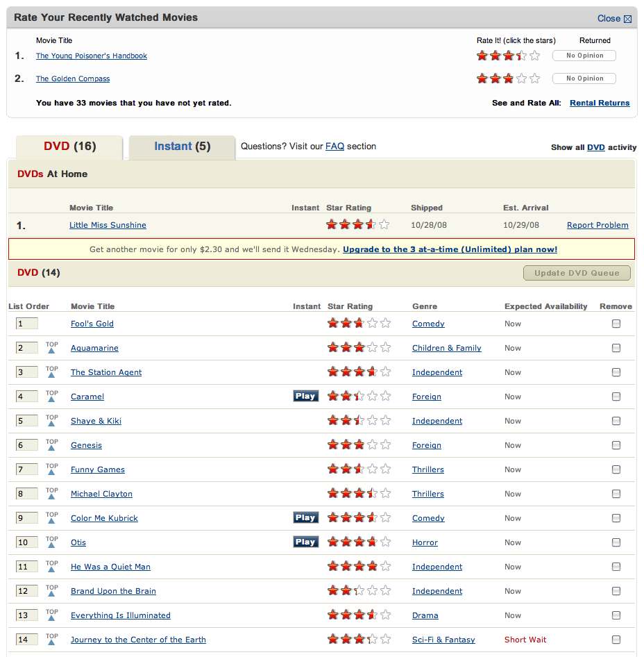Viewport: 644px width, 657px height.
Task: Check the Remove box for Fool's Gold
Action: point(616,324)
